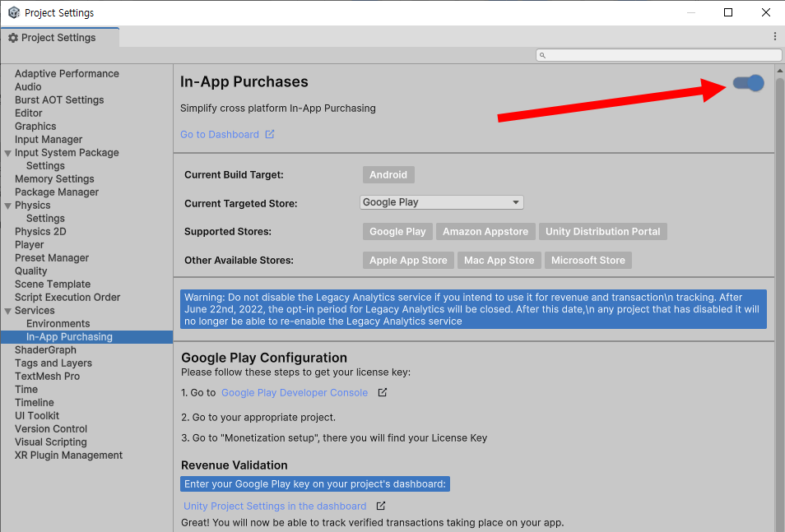Open Script Execution Order
The height and width of the screenshot is (532, 785).
click(67, 298)
